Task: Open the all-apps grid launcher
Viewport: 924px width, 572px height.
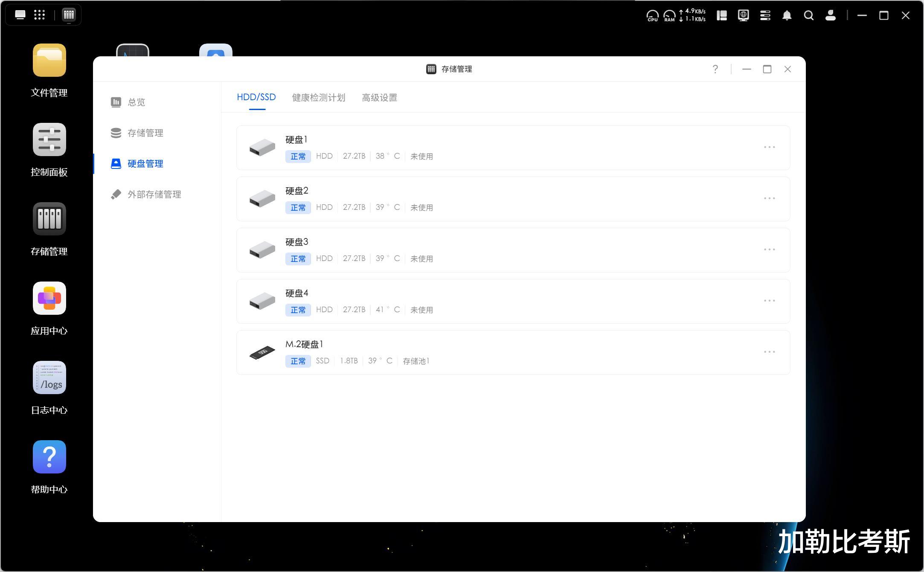Action: (39, 15)
